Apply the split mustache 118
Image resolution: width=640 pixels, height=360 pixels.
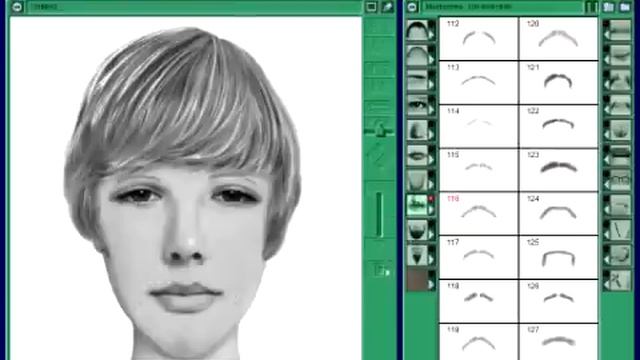point(478,301)
